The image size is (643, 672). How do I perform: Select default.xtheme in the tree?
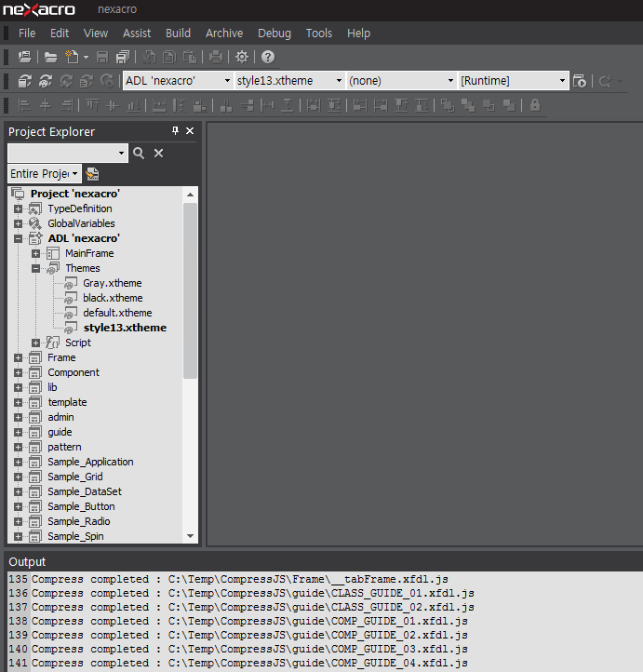(x=117, y=313)
